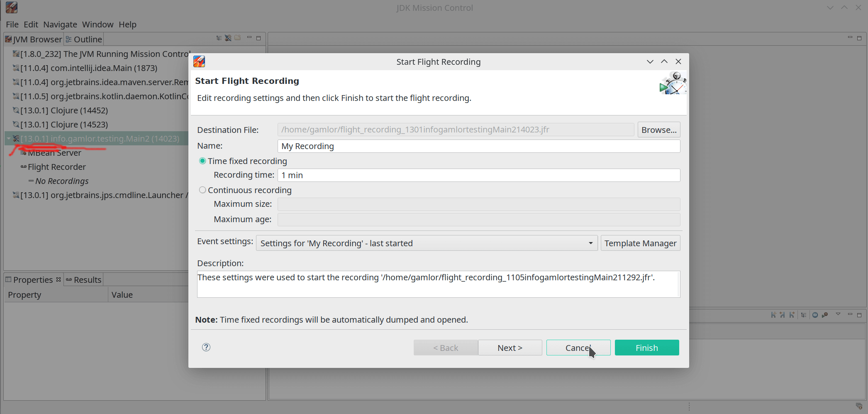868x414 pixels.
Task: Click the icon of com.intellij.idea.Main JVM
Action: [16, 68]
